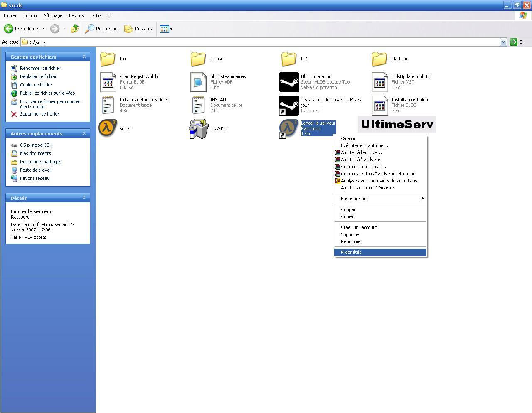Select the Installation du serveur shortcut icon

coord(289,106)
